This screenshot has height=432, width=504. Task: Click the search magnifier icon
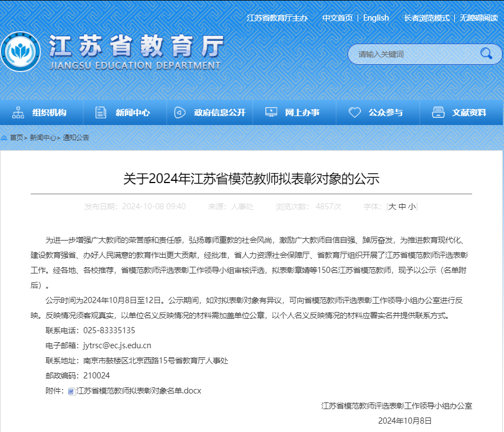(486, 54)
